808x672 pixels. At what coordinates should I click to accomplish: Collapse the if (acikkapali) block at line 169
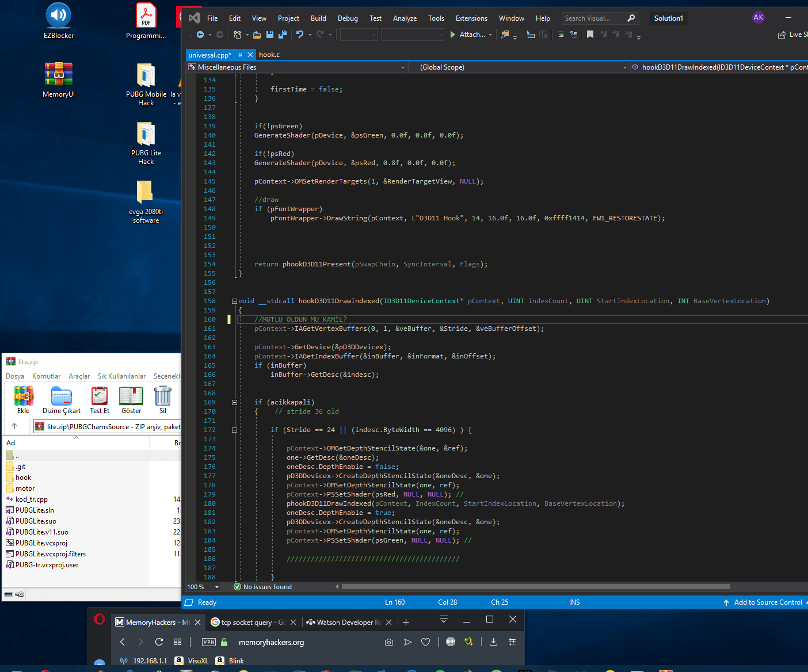click(x=235, y=402)
